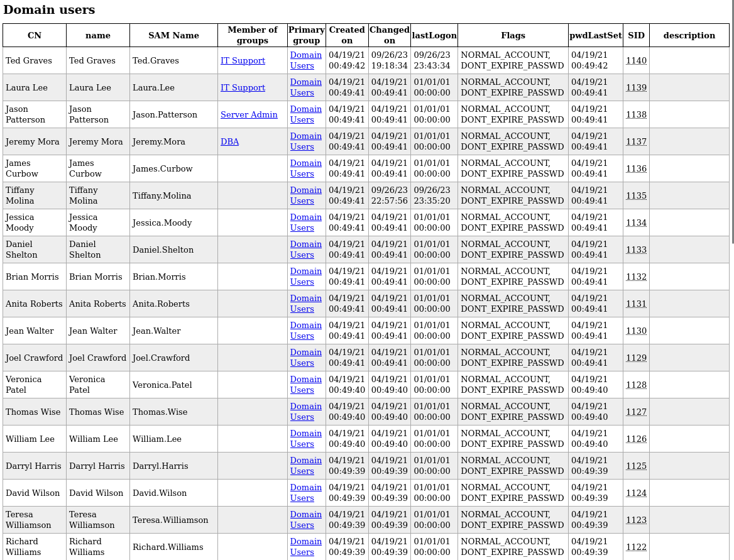The width and height of the screenshot is (734, 560).
Task: Select the Anita.Roberts SAM name cell
Action: tap(173, 304)
